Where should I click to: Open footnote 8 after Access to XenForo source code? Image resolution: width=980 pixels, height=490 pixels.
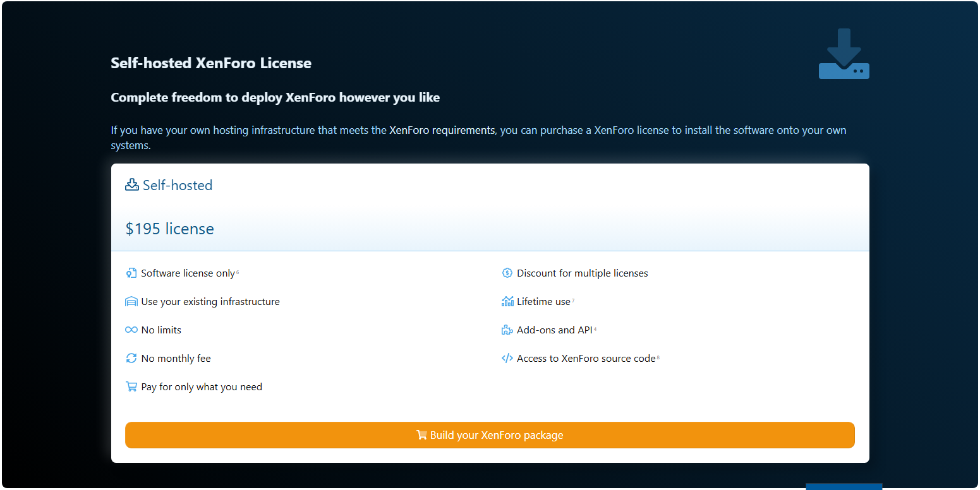click(x=658, y=357)
